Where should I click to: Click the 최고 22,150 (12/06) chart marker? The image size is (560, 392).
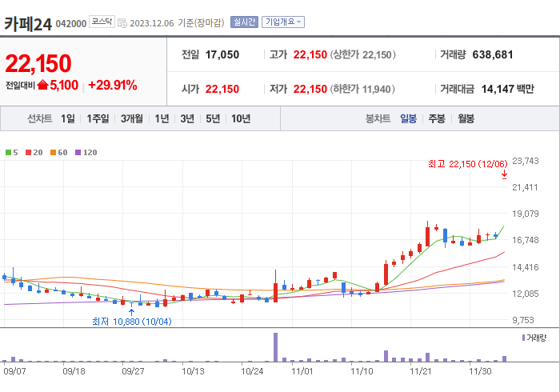467,164
